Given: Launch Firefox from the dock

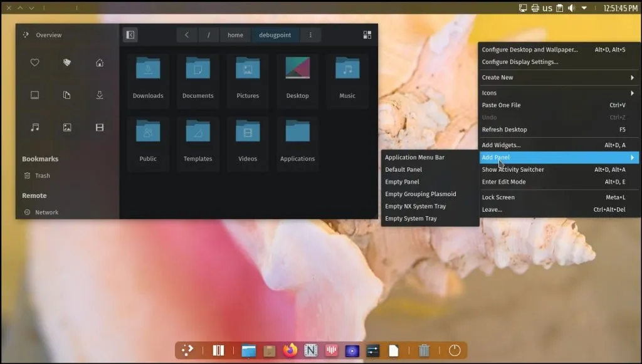Looking at the screenshot, I should tap(290, 350).
